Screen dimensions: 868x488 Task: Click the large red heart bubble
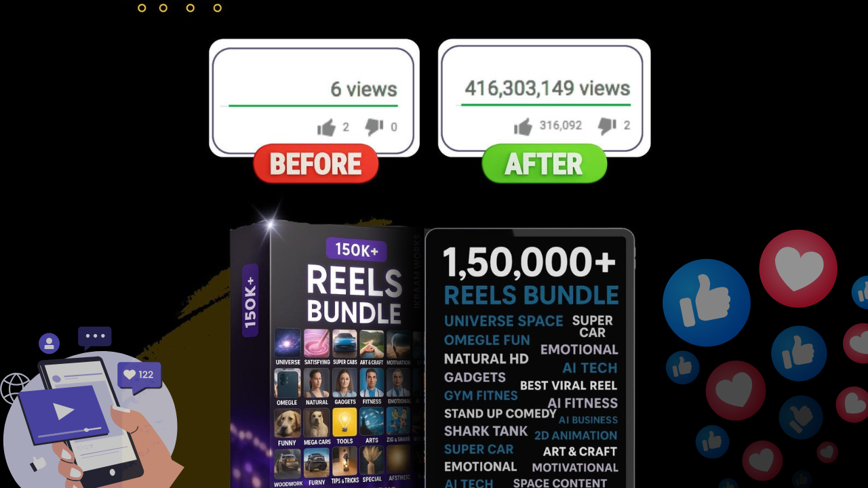coord(798,268)
